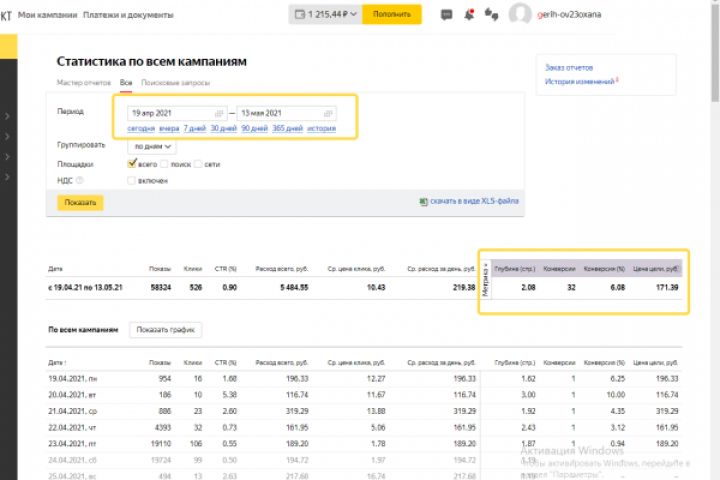Click the row '23.04.2021, пт'

[x=363, y=444]
